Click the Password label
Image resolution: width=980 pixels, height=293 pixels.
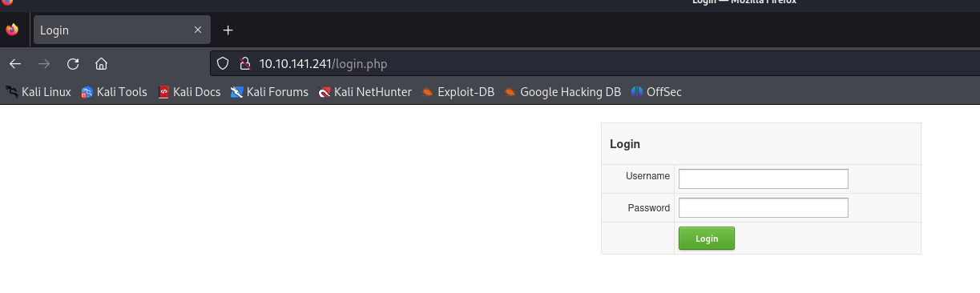pyautogui.click(x=649, y=208)
